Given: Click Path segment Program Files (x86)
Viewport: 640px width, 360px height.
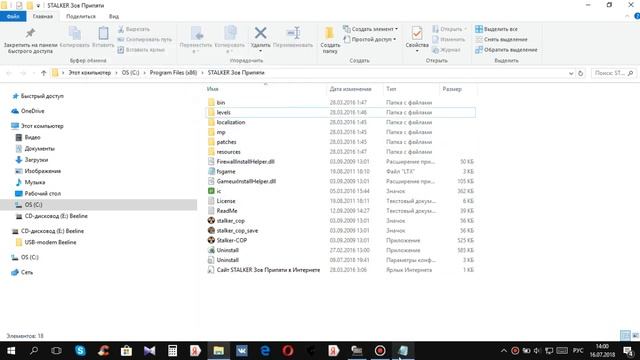Looking at the screenshot, I should (x=173, y=73).
